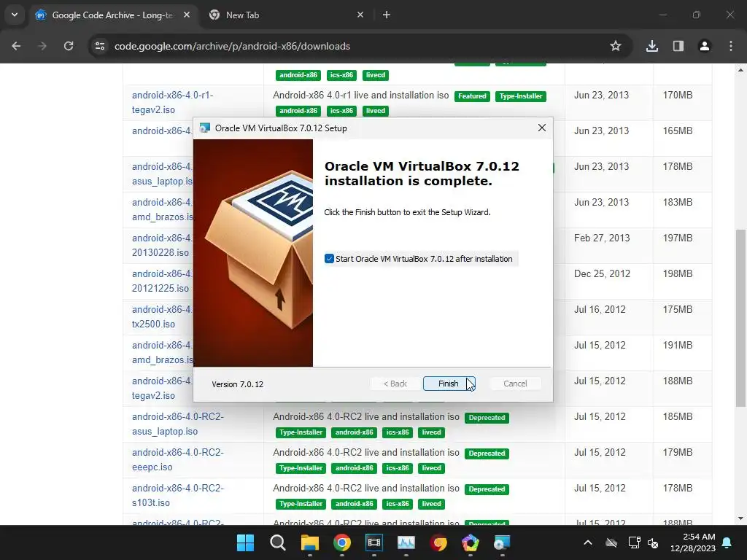Open the performance monitor graph taskbar icon
The width and height of the screenshot is (747, 560).
coord(406,542)
